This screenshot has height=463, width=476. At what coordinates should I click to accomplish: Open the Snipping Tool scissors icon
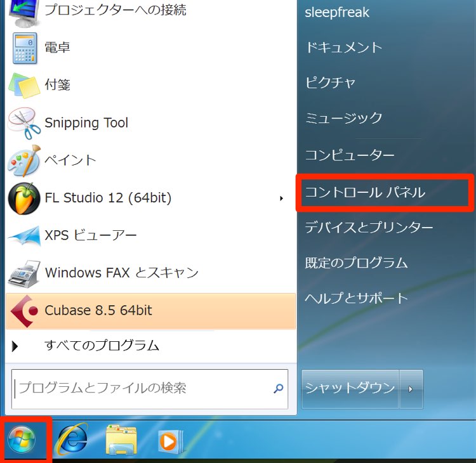24,123
